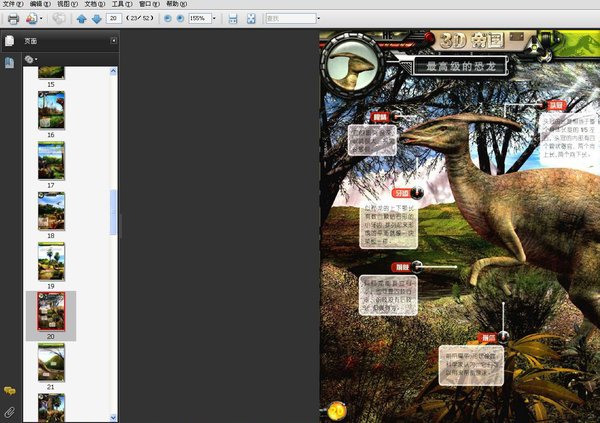Screen dimensions: 600x423
Task: Click the page number field showing 20
Action: [114, 18]
